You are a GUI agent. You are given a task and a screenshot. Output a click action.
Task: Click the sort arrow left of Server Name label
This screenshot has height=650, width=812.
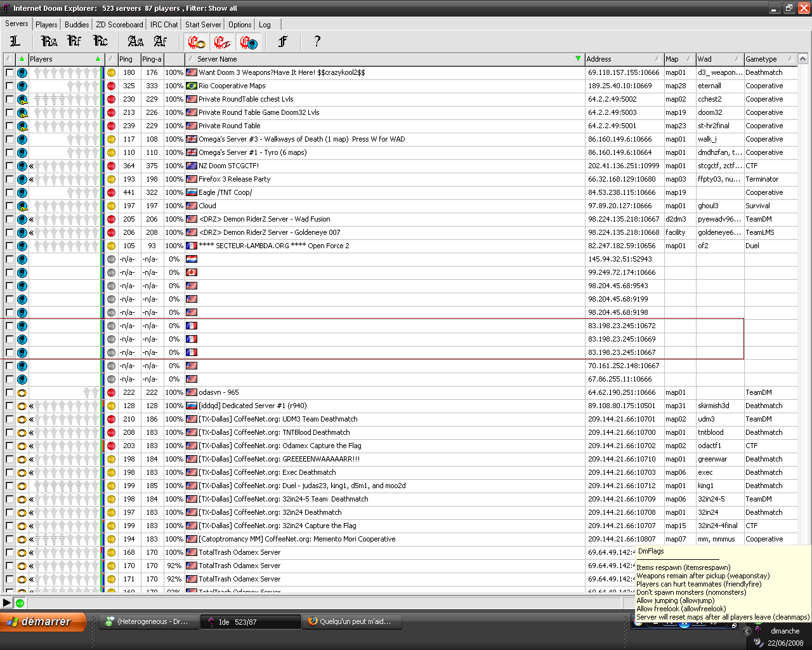click(190, 59)
